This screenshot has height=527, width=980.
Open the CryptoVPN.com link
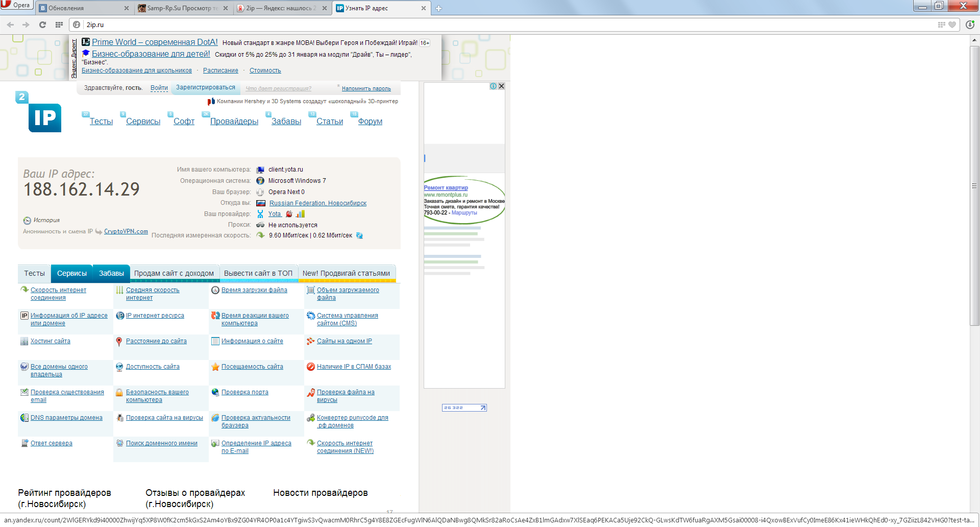pos(126,231)
